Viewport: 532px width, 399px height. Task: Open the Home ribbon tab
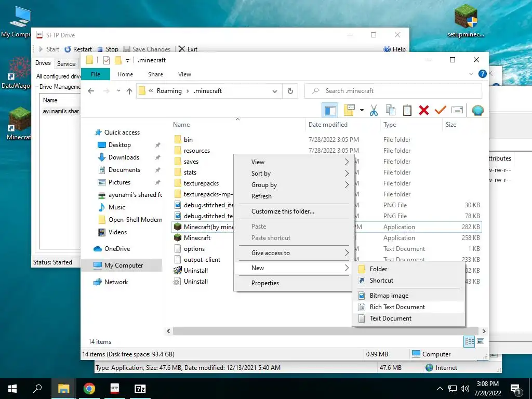coord(125,74)
